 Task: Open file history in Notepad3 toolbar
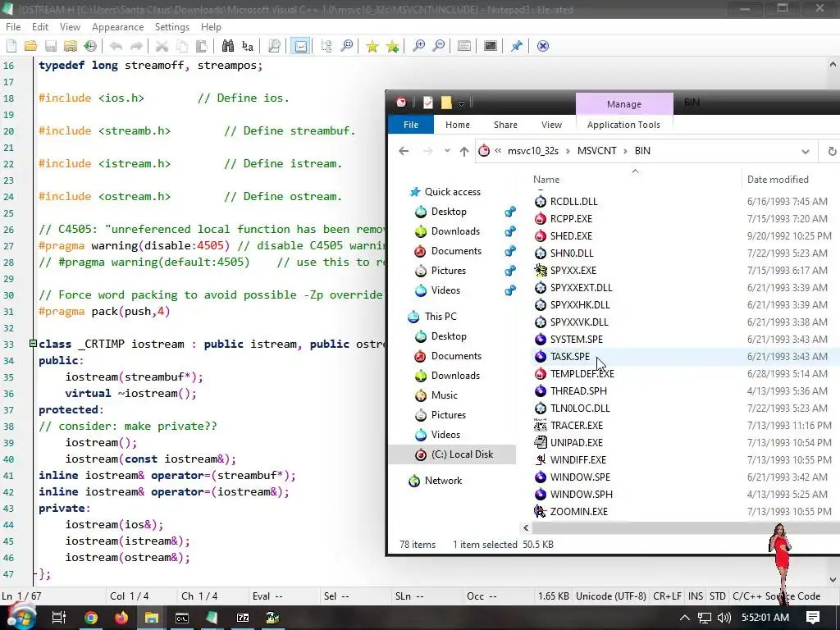pyautogui.click(x=90, y=46)
